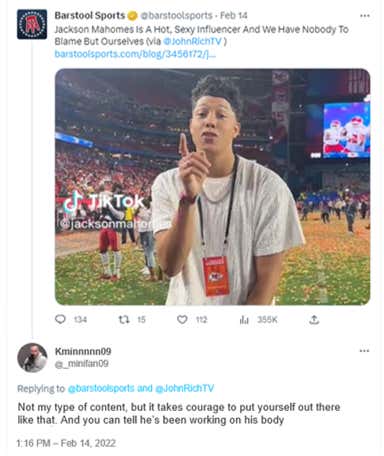
Task: Retweet the Barstool Sports post
Action: 124,320
